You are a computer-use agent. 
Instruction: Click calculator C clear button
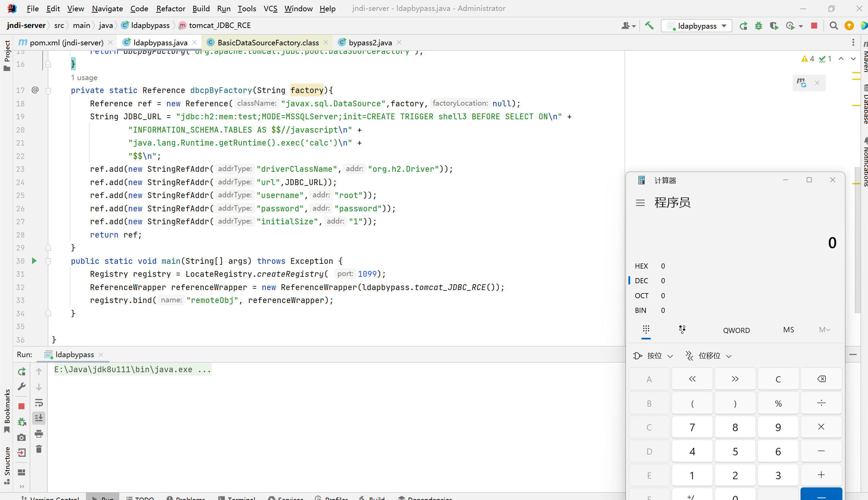tap(778, 379)
